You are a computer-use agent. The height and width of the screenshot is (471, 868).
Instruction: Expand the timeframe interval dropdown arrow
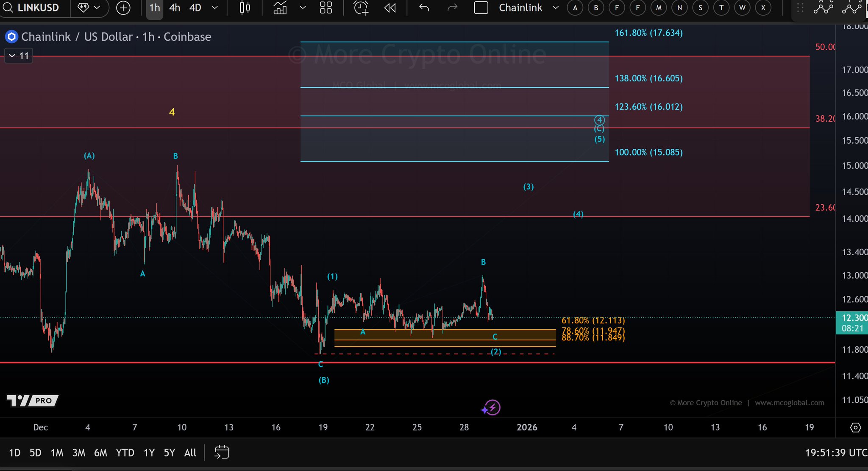(x=215, y=8)
